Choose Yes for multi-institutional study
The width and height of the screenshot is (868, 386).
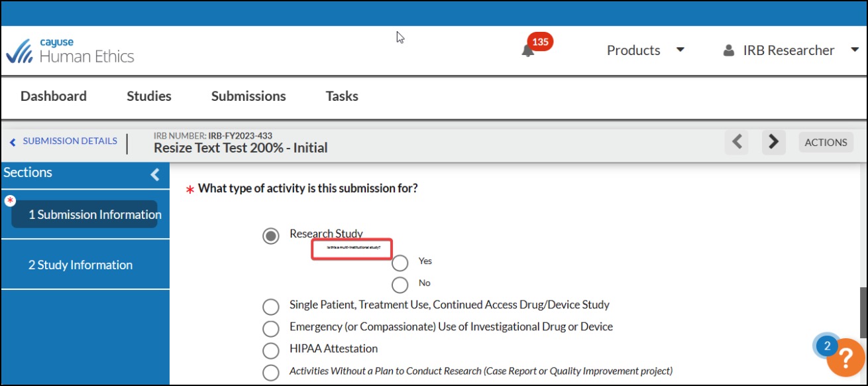[x=400, y=263]
